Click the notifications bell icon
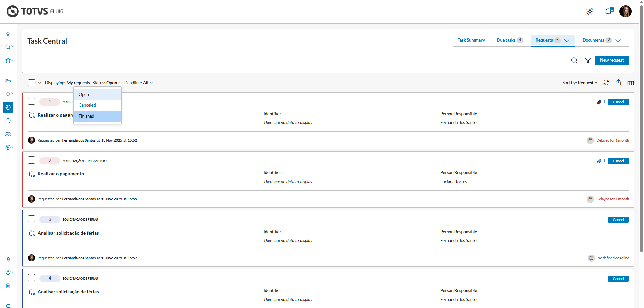The image size is (644, 308). [x=608, y=12]
